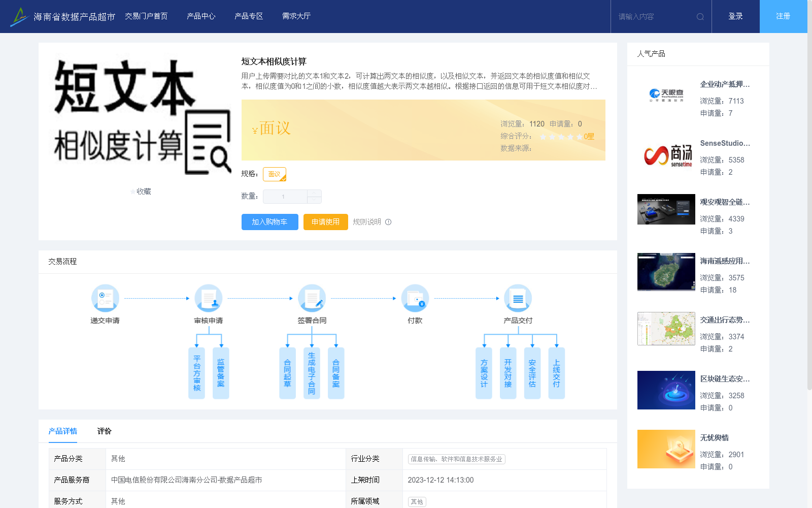This screenshot has height=508, width=812.
Task: Open the 天眼查 product thumbnail
Action: pyautogui.click(x=666, y=95)
